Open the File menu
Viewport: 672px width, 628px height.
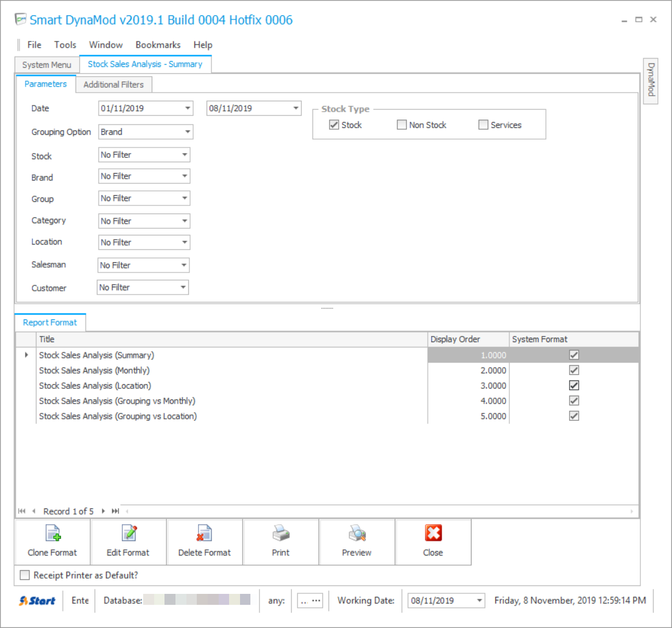click(34, 45)
